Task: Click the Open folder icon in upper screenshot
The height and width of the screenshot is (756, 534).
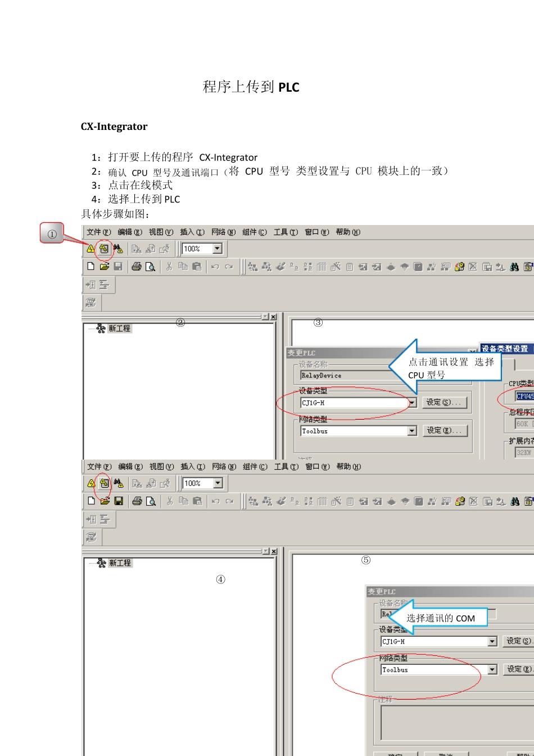Action: [x=105, y=267]
